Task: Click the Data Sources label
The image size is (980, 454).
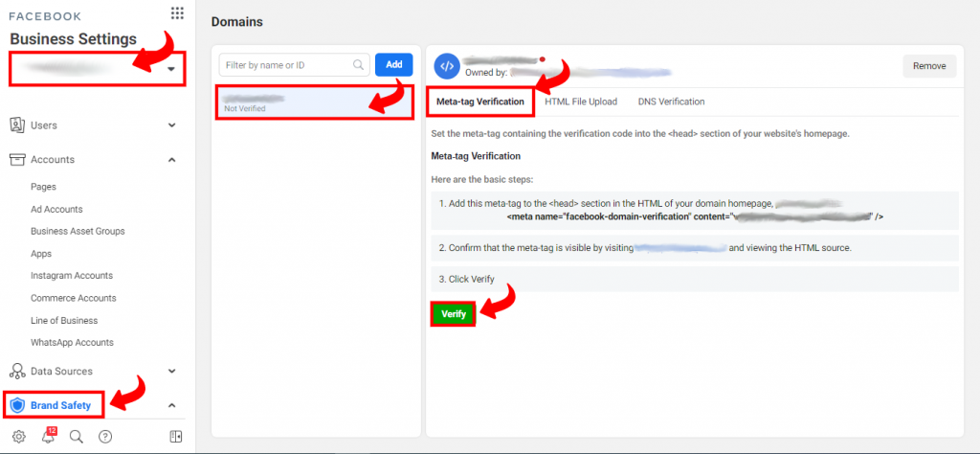Action: (61, 371)
